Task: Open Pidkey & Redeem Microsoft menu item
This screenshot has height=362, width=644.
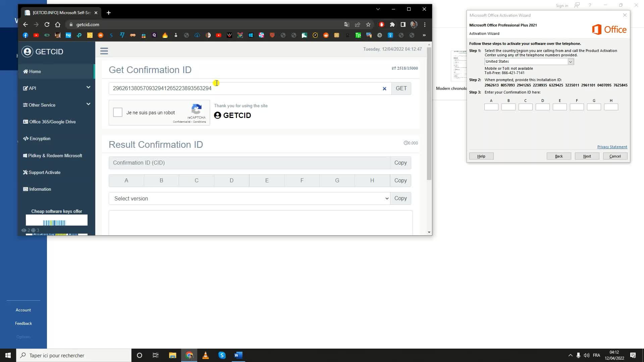Action: (x=55, y=156)
